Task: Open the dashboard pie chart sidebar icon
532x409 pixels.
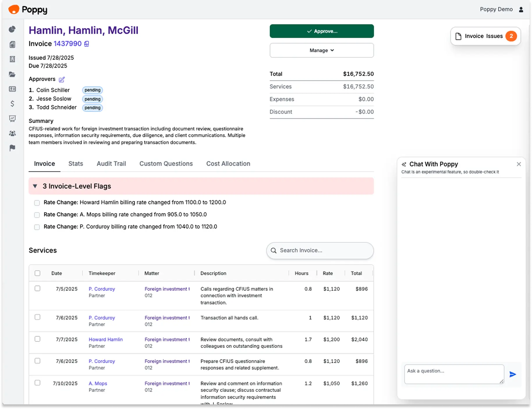Action: [x=12, y=29]
